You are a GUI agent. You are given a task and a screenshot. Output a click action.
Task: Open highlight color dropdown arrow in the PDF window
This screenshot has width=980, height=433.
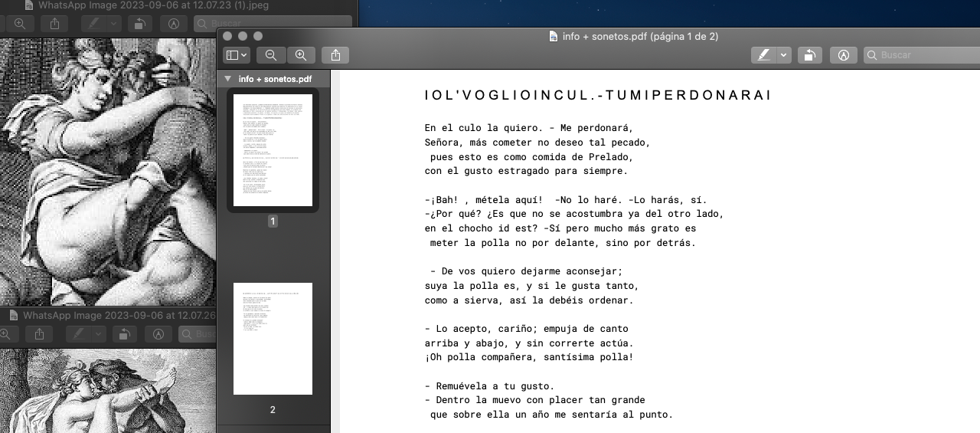click(x=783, y=55)
